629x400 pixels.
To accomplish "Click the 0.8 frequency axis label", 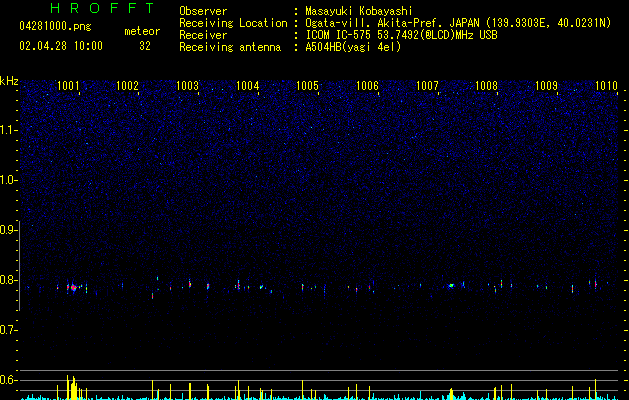I will [8, 280].
